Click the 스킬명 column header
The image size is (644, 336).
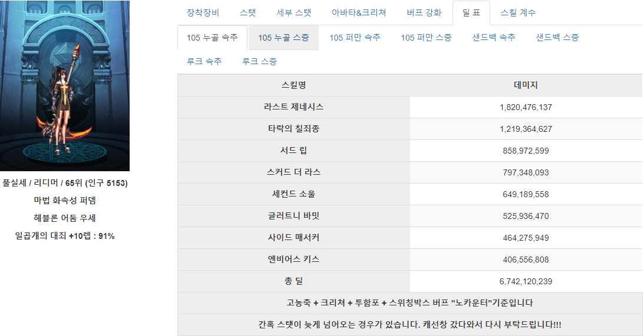pyautogui.click(x=293, y=85)
